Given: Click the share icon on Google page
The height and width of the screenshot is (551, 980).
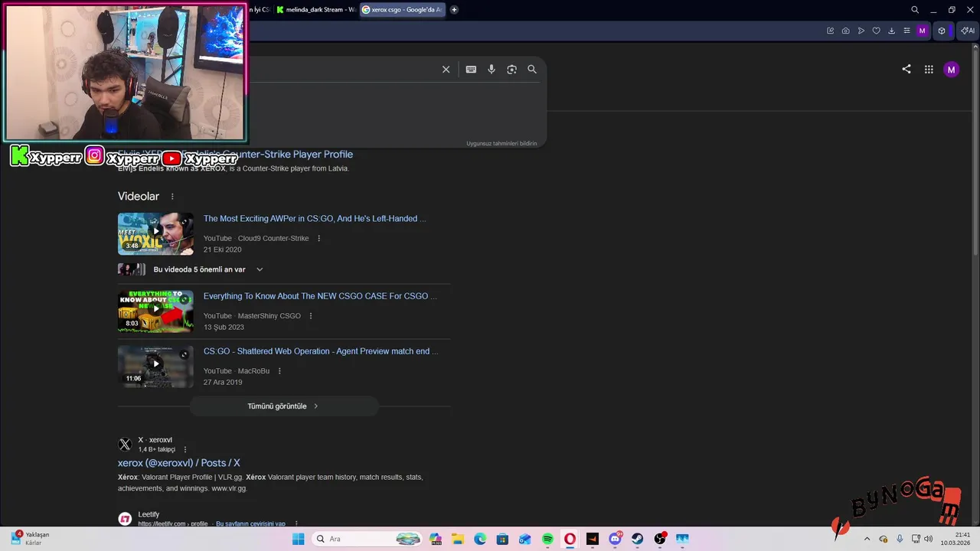Looking at the screenshot, I should click(x=906, y=69).
